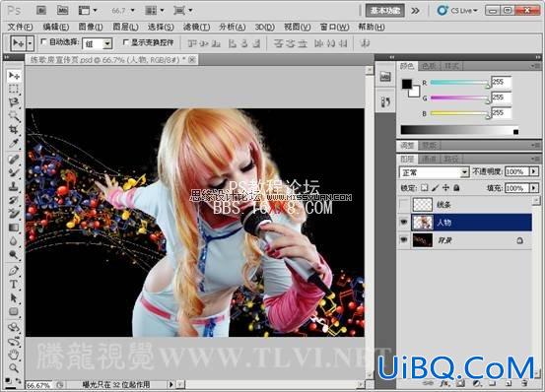Select the Rectangular Marquee tool
The width and height of the screenshot is (545, 392).
[x=14, y=89]
